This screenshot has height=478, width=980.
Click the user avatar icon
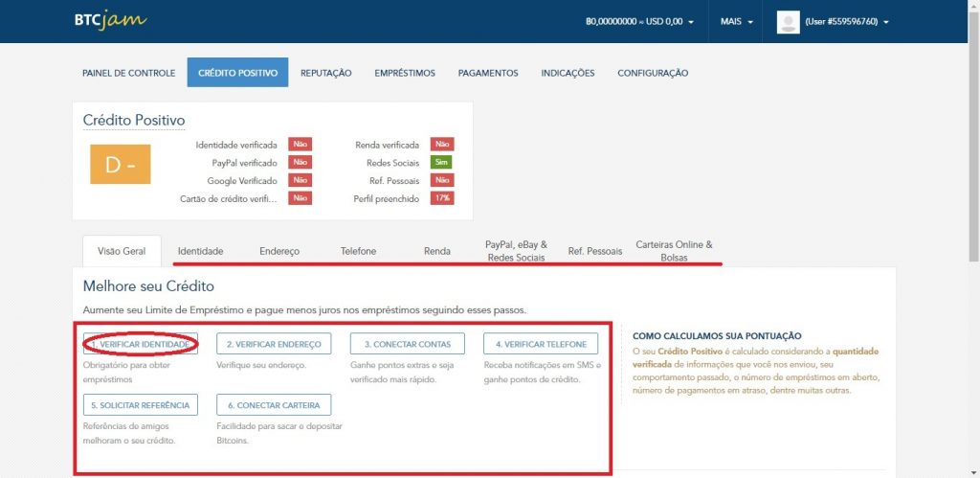pos(788,21)
